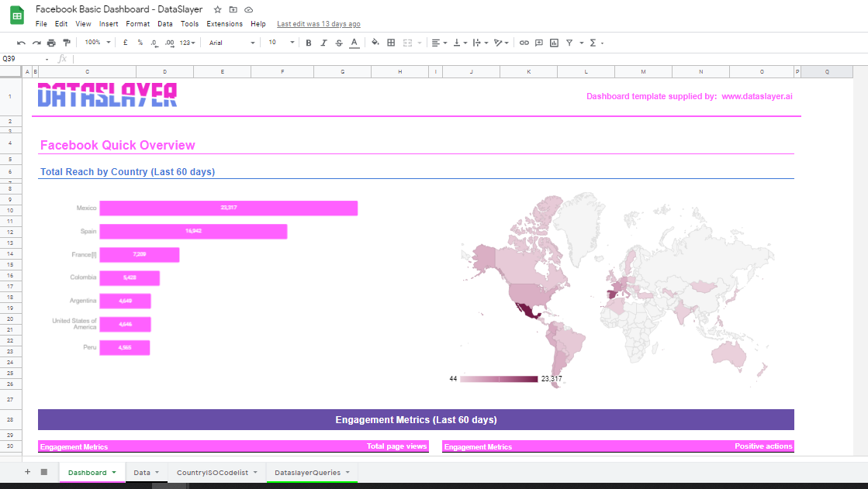Screen dimensions: 868x489
Task: Open the 'Last edit was 13 days ago' link
Action: (x=318, y=24)
